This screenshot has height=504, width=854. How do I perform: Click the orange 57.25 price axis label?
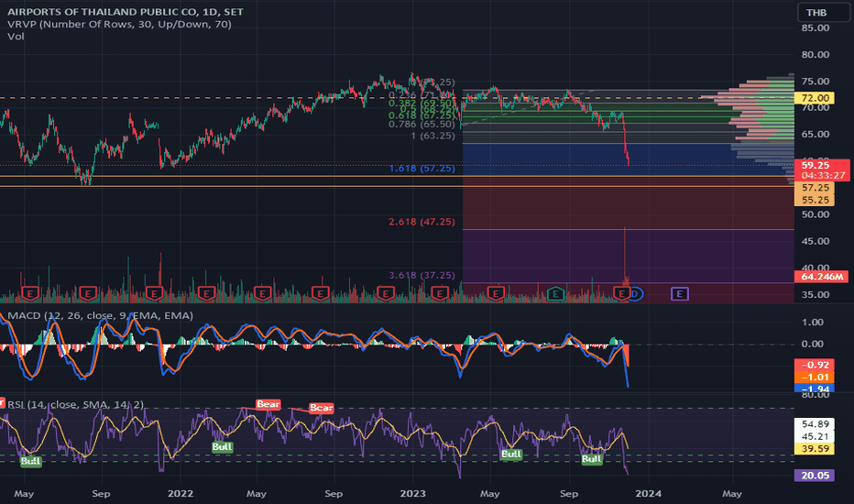(815, 188)
